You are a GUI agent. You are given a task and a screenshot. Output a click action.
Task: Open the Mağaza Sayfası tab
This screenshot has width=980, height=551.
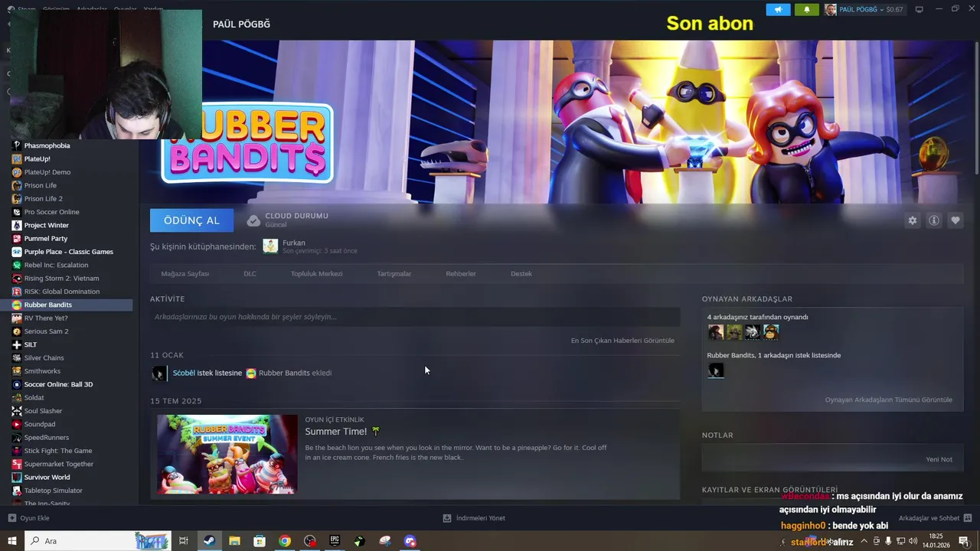[x=185, y=273]
